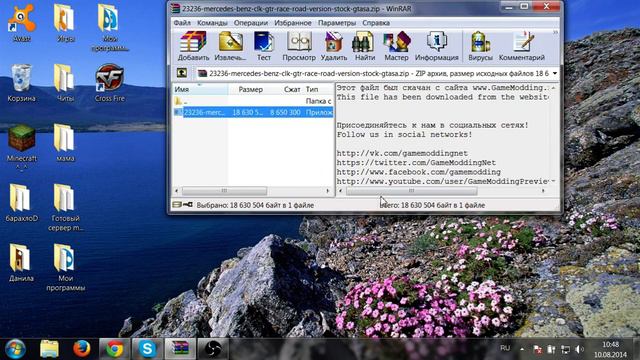This screenshot has height=360, width=640.
Task: Open Firefox from the taskbar
Action: (82, 349)
